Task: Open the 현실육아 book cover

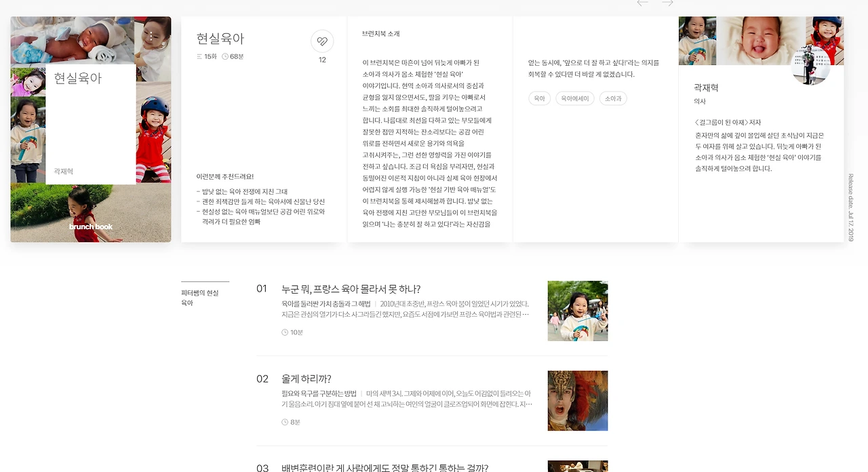Action: [91, 129]
